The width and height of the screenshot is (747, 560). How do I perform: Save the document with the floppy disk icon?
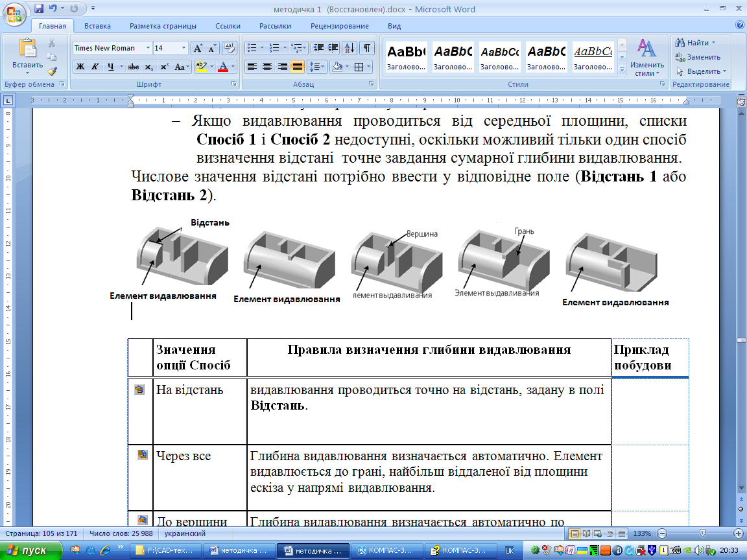pos(39,8)
